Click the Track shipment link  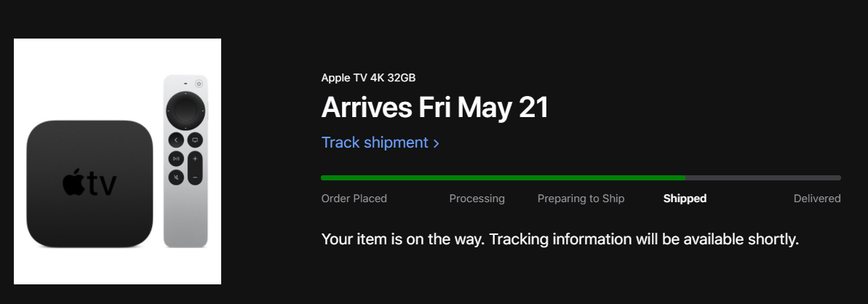(380, 143)
